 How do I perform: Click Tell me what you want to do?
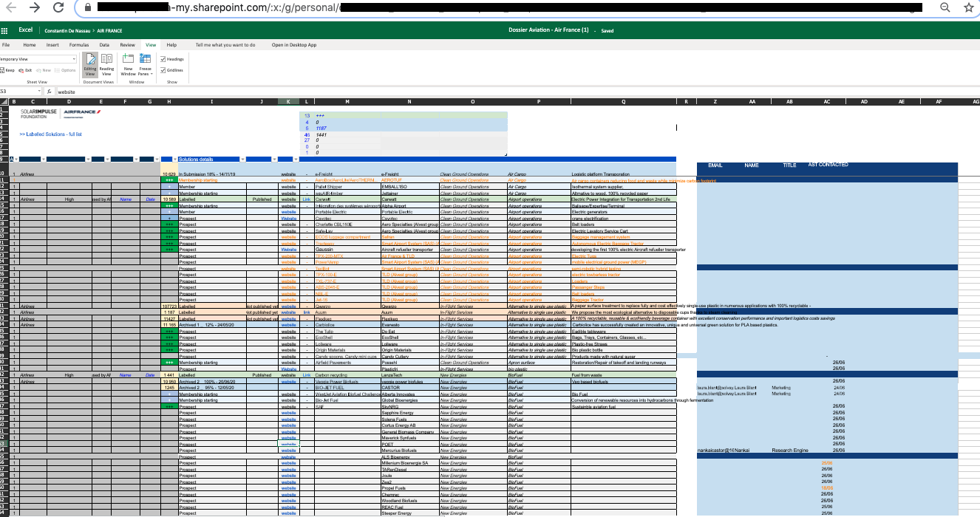tap(225, 45)
